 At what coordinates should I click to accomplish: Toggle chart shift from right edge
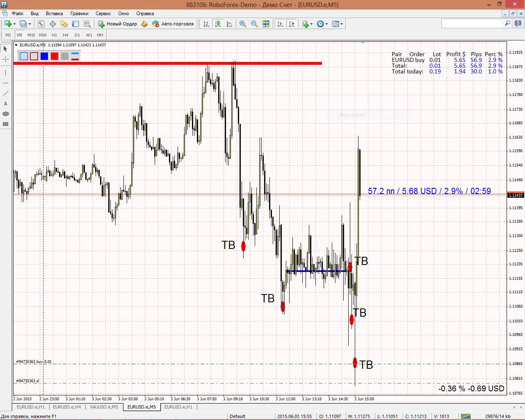(x=292, y=24)
